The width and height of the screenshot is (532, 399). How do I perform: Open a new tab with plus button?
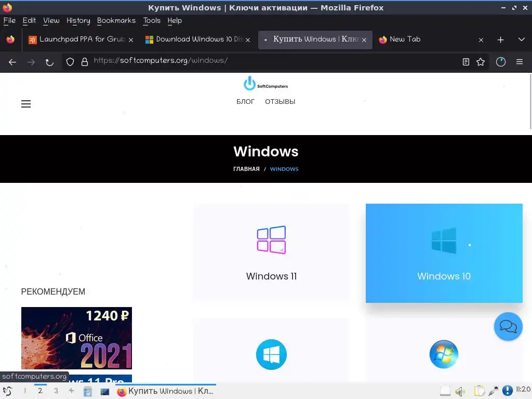coord(500,39)
